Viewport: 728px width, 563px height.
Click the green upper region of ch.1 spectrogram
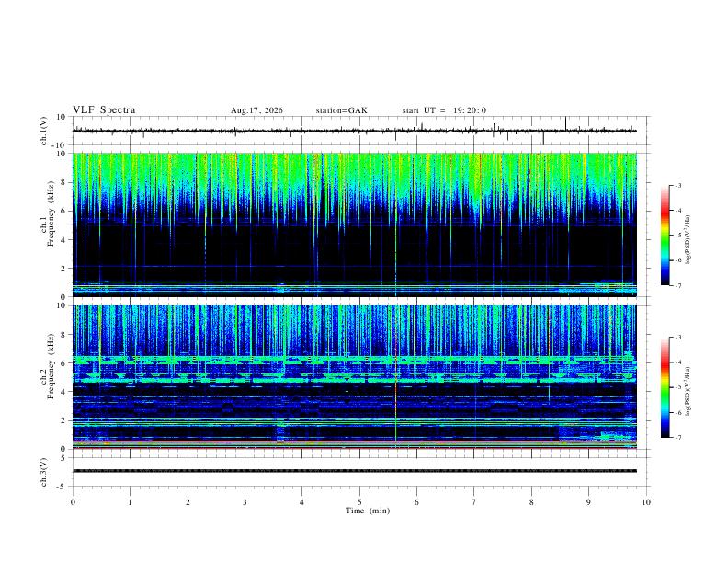click(x=354, y=174)
